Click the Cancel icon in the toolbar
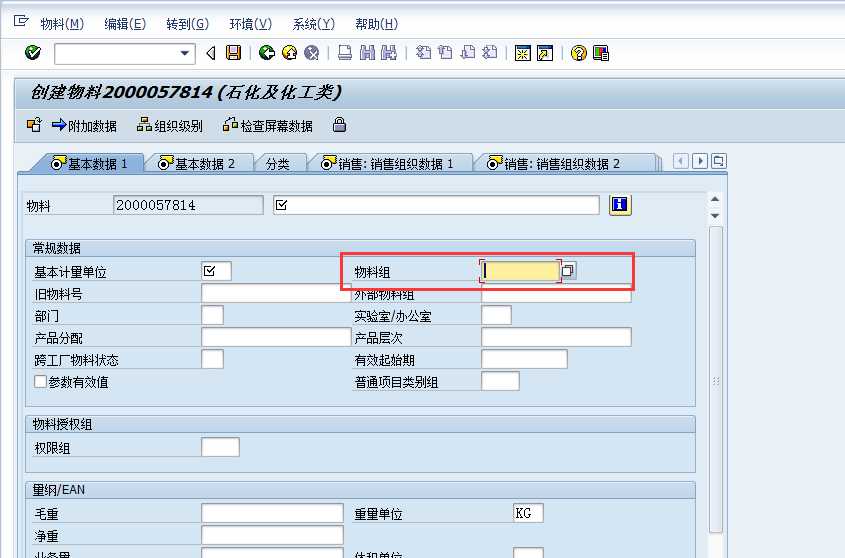The height and width of the screenshot is (558, 845). [311, 53]
